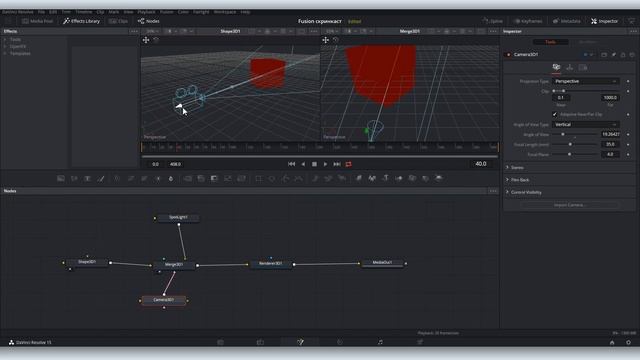The height and width of the screenshot is (360, 640).
Task: Select the Shape3D1 node
Action: coord(87,262)
